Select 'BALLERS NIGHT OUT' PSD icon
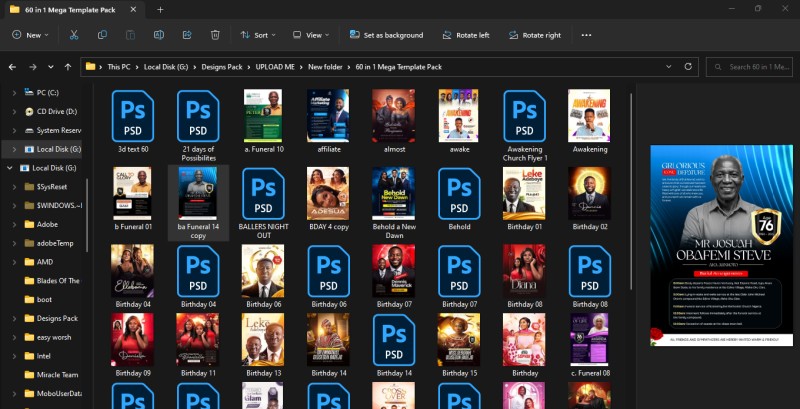Viewport: 800px width, 409px height. 263,193
